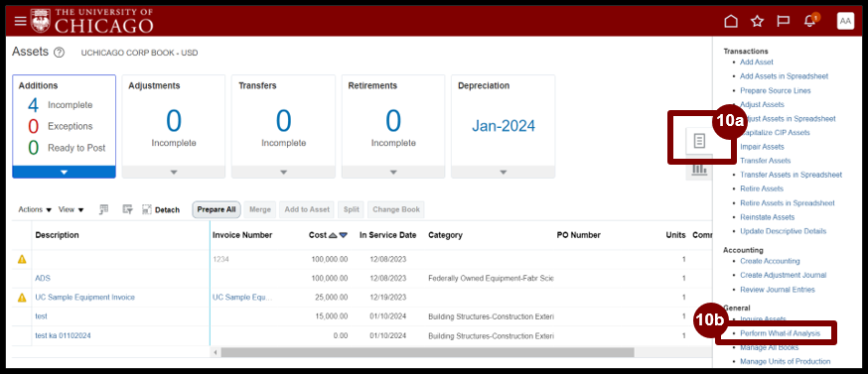
Task: Sort Cost column ascending
Action: click(333, 235)
